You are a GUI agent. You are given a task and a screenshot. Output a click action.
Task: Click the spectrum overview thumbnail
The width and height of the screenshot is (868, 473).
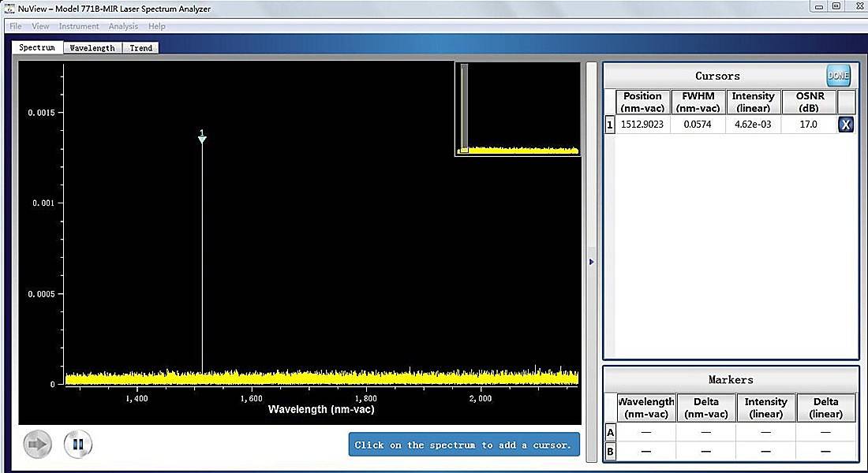tap(518, 109)
